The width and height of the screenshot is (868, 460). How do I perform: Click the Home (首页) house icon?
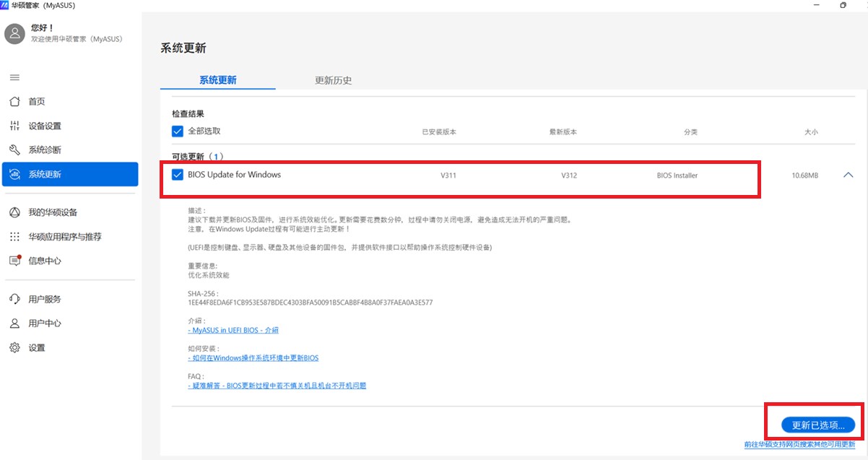[x=14, y=102]
